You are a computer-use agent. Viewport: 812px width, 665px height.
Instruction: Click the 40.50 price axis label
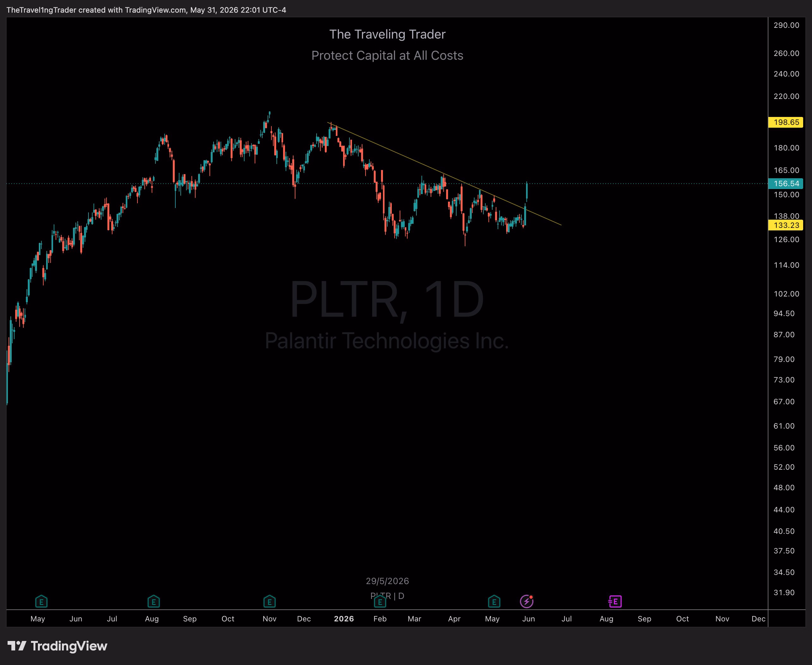(x=784, y=531)
